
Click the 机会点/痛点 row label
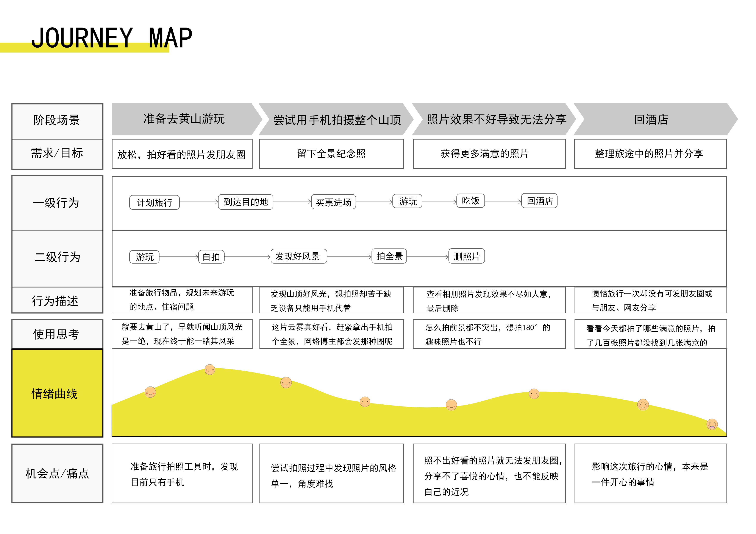[x=57, y=473]
